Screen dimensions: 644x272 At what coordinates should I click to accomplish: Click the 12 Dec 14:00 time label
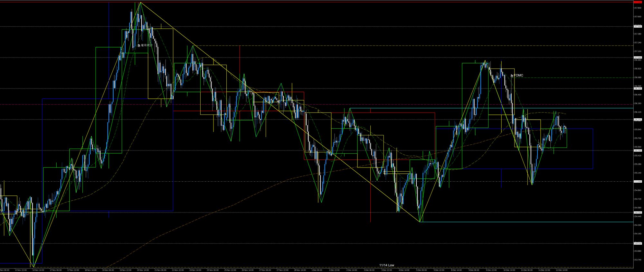[561, 270]
